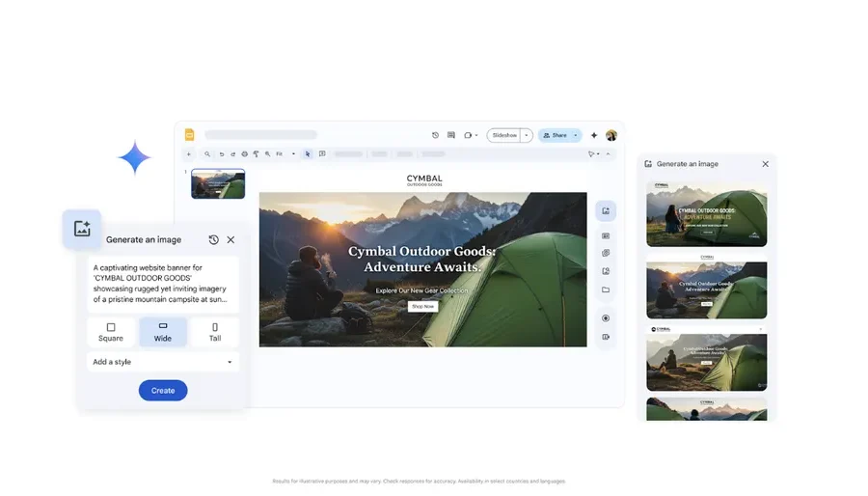Click the Create button
868x496 pixels.
[x=163, y=390]
